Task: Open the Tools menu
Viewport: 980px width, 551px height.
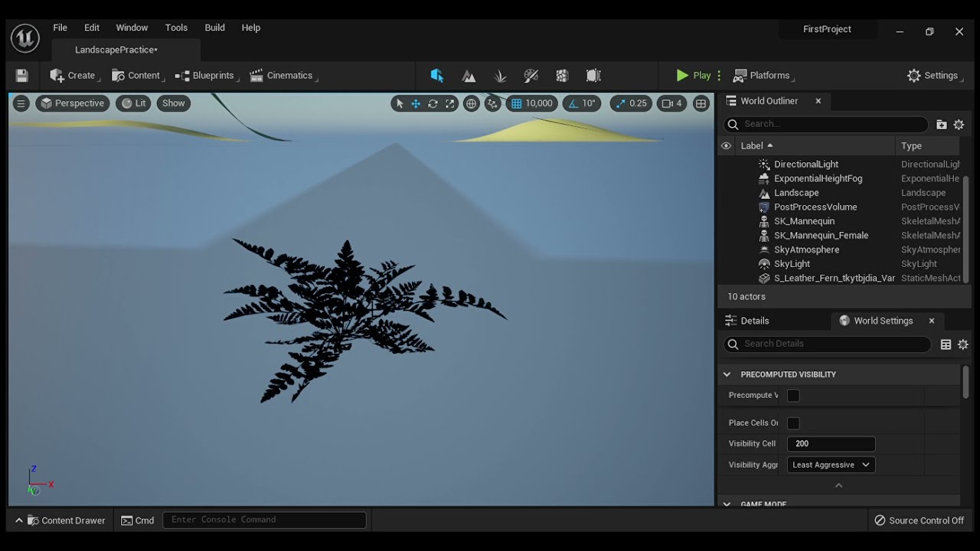Action: click(176, 28)
